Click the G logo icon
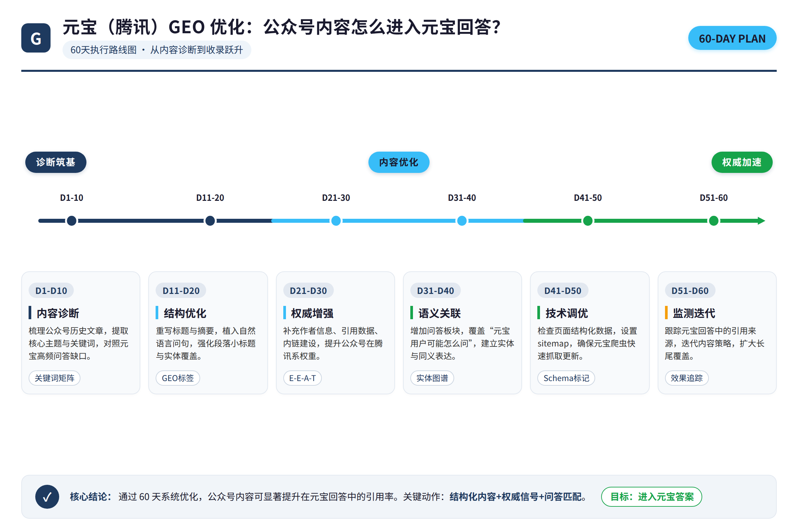This screenshot has height=532, width=798. coord(36,38)
